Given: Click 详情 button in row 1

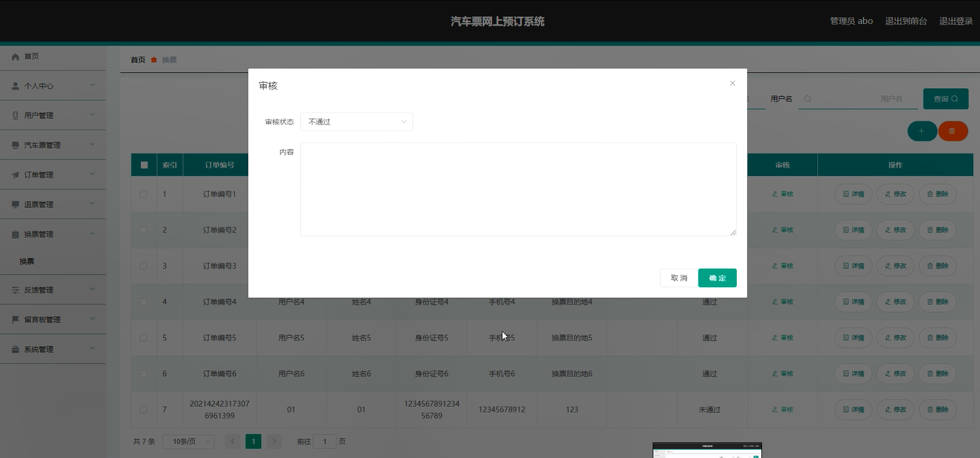Looking at the screenshot, I should point(853,194).
